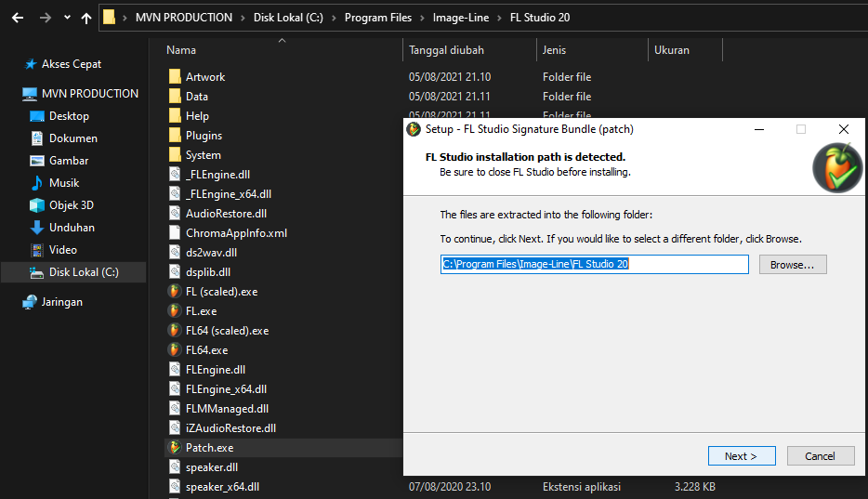Sort by Tanggal diubah column header
Viewport: 868px width, 499px height.
(x=446, y=50)
